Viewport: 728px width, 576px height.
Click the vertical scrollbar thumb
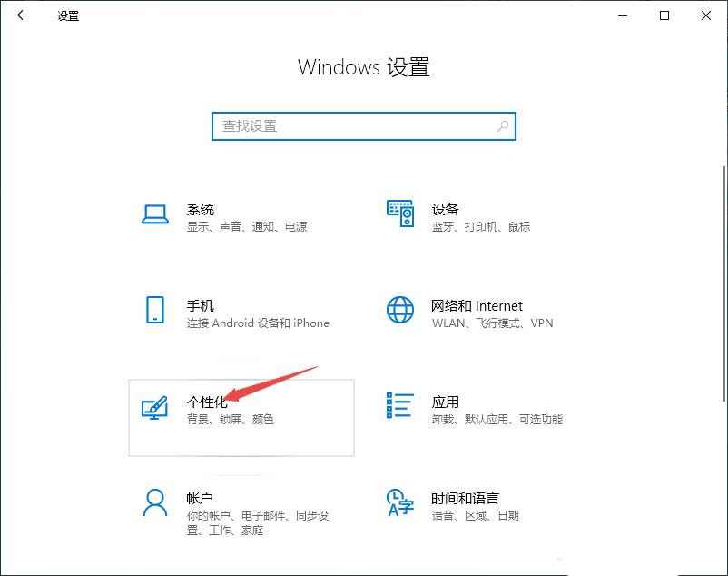[x=724, y=283]
